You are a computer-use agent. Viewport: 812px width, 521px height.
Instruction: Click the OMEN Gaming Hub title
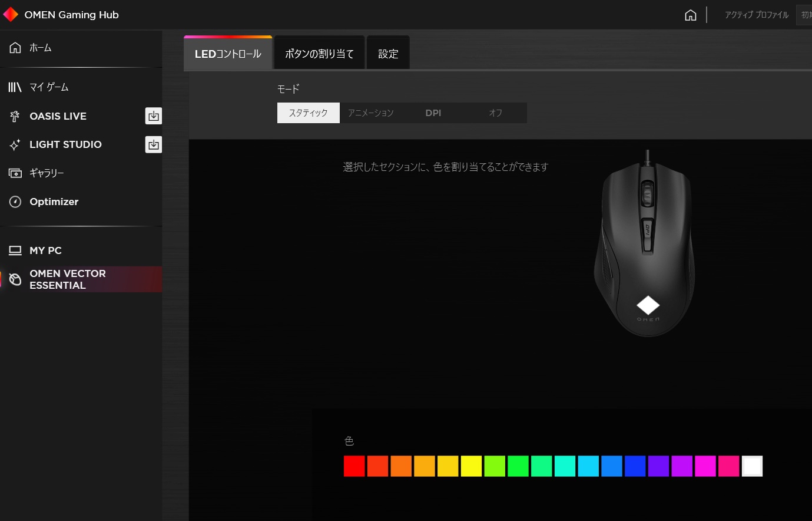click(x=72, y=15)
